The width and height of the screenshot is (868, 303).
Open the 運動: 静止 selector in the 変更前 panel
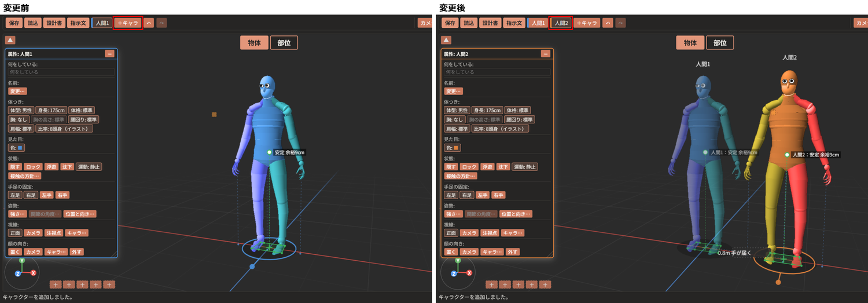[87, 167]
